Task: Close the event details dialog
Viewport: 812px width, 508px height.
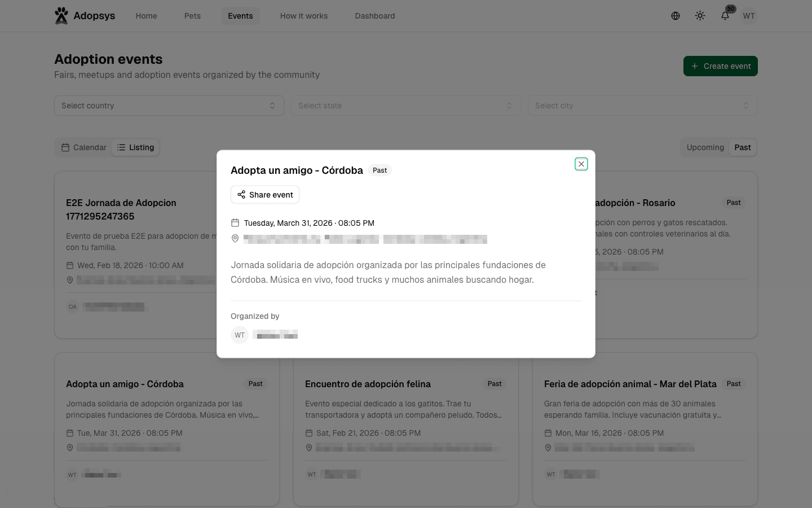Action: coord(581,164)
